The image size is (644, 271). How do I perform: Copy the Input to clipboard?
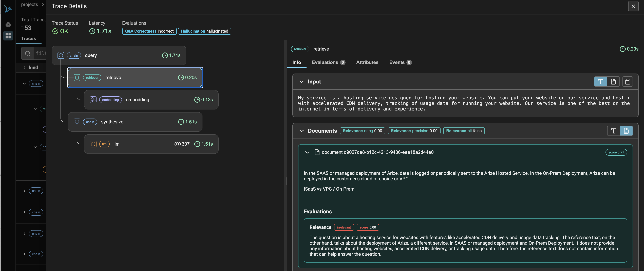pos(628,82)
